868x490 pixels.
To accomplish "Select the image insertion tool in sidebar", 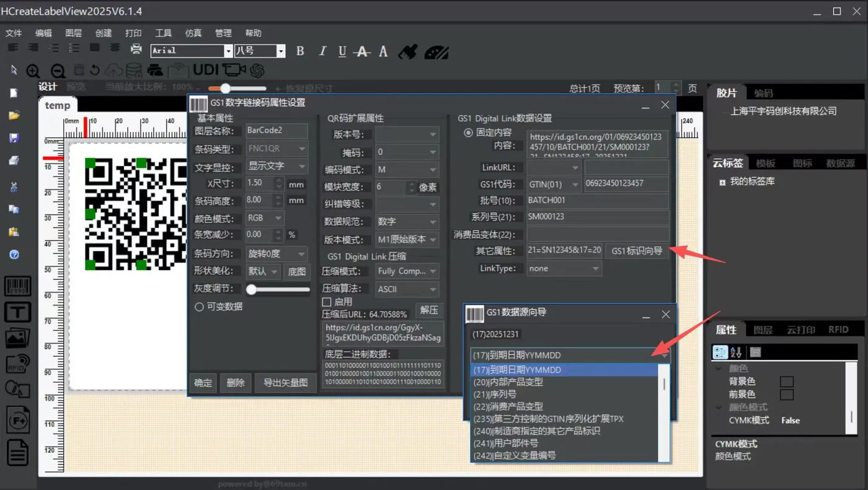I will [18, 338].
